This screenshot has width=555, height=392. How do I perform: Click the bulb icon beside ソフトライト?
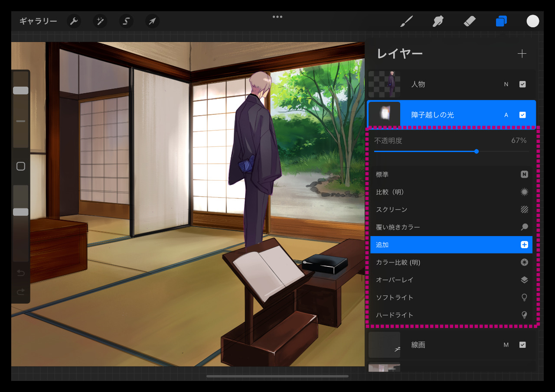pyautogui.click(x=524, y=298)
